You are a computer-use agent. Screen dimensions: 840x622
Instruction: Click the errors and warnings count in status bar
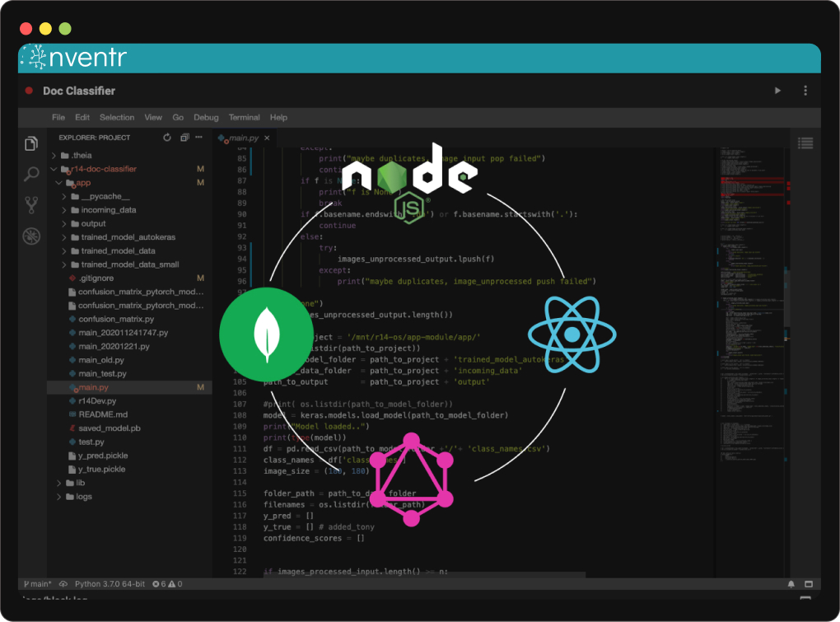point(167,584)
